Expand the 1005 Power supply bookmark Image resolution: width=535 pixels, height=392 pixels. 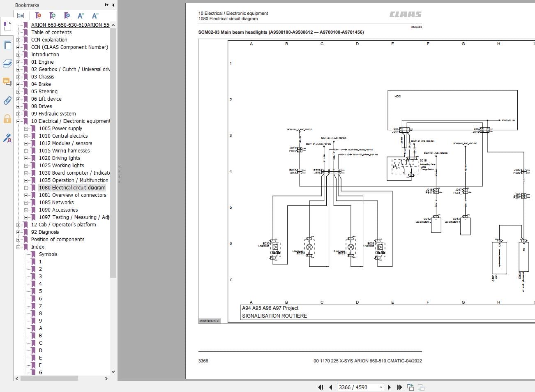(26, 129)
